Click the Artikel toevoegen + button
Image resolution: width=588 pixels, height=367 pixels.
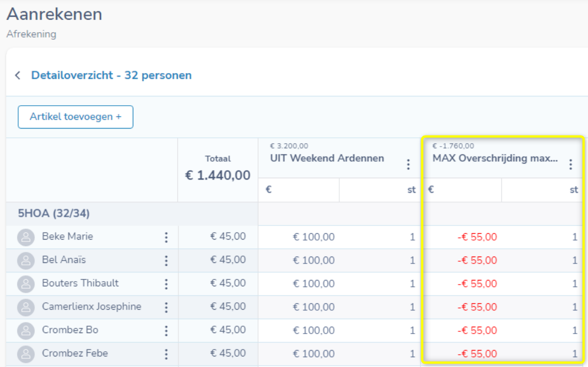pyautogui.click(x=75, y=117)
